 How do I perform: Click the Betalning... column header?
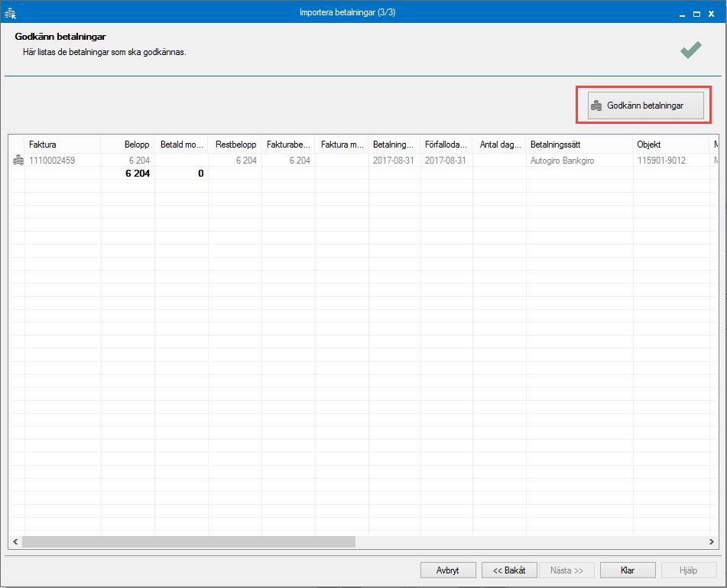coord(394,145)
